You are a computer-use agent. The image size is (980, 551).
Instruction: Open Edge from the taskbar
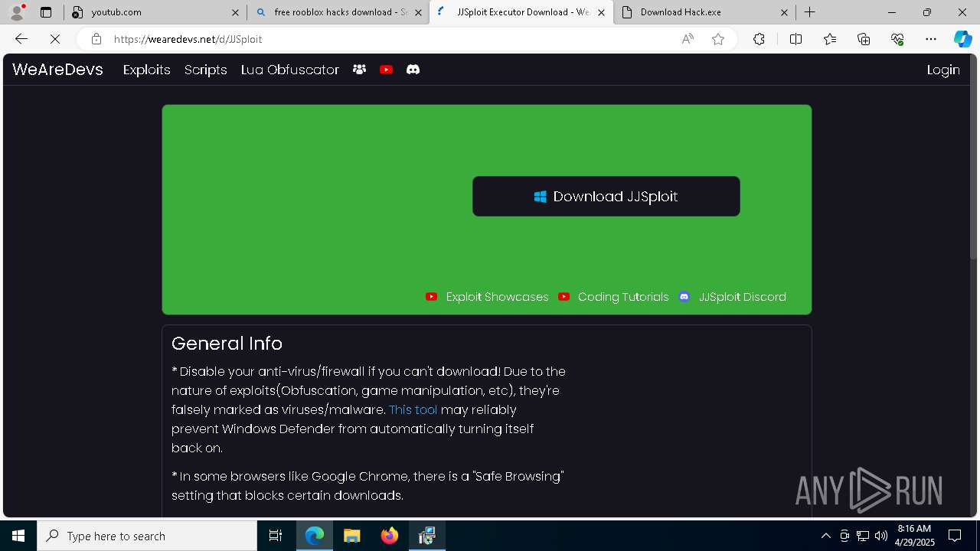tap(315, 536)
